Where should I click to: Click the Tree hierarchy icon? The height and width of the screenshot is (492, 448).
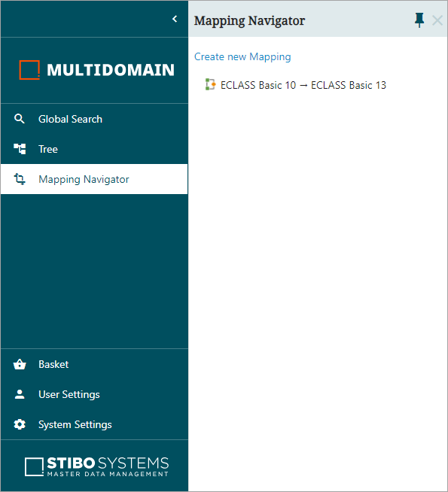pos(20,149)
